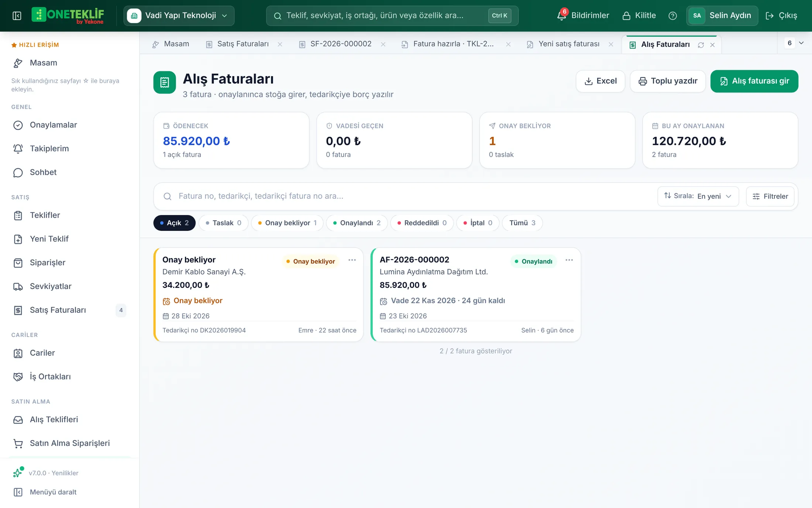The height and width of the screenshot is (508, 812).
Task: Close the Yeni satış faturası tab
Action: (x=611, y=44)
